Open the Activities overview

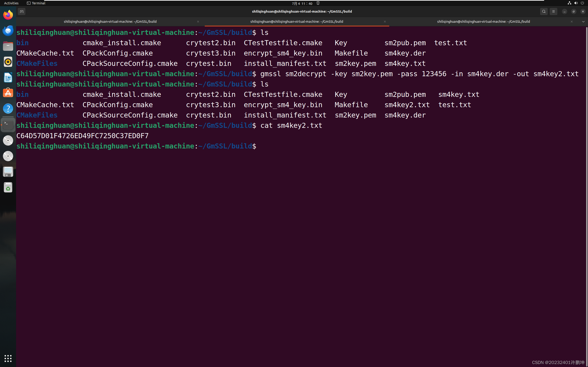click(11, 3)
